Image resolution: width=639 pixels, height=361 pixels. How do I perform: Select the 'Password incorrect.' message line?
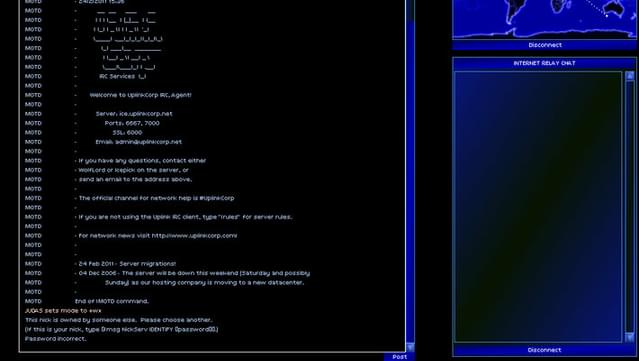[55, 339]
